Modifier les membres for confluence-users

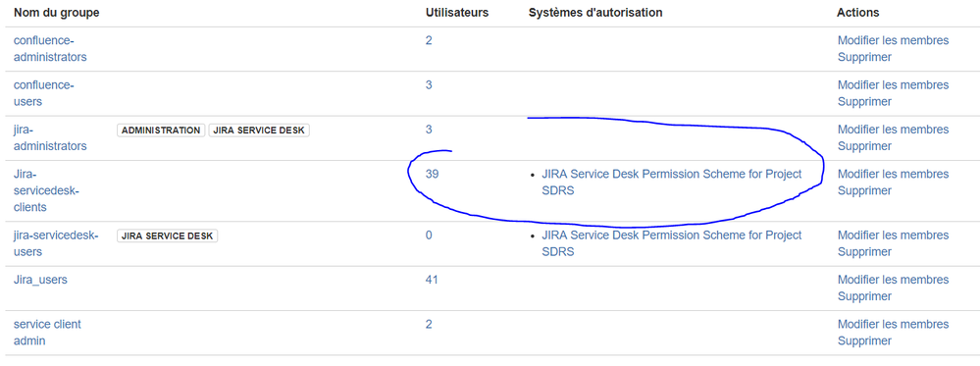[893, 84]
